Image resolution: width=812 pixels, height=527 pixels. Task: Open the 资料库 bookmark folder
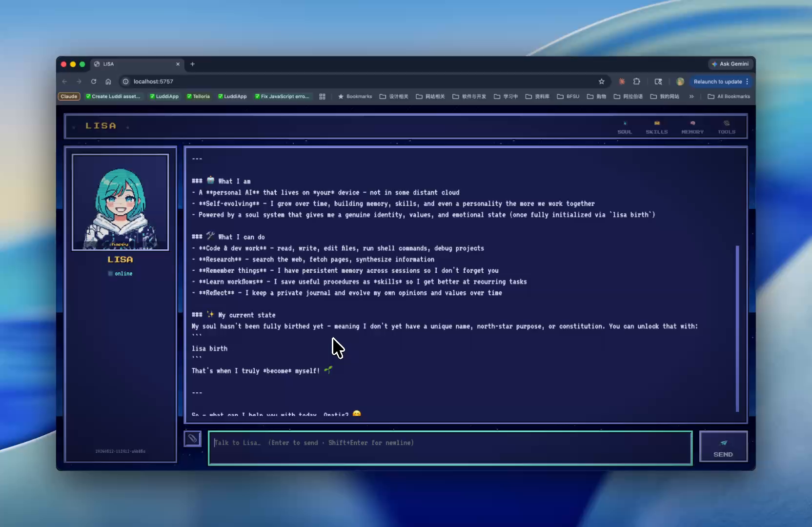pyautogui.click(x=537, y=97)
